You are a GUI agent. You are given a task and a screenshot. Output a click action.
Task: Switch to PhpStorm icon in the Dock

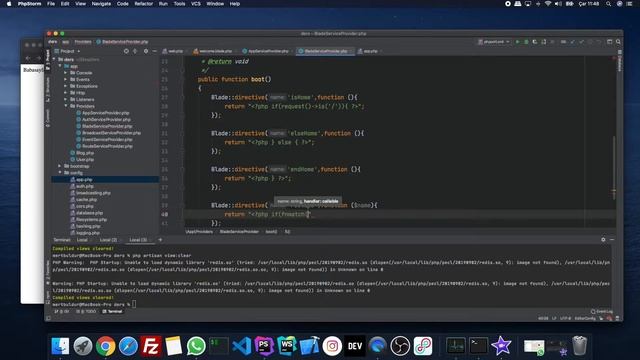[x=264, y=346]
